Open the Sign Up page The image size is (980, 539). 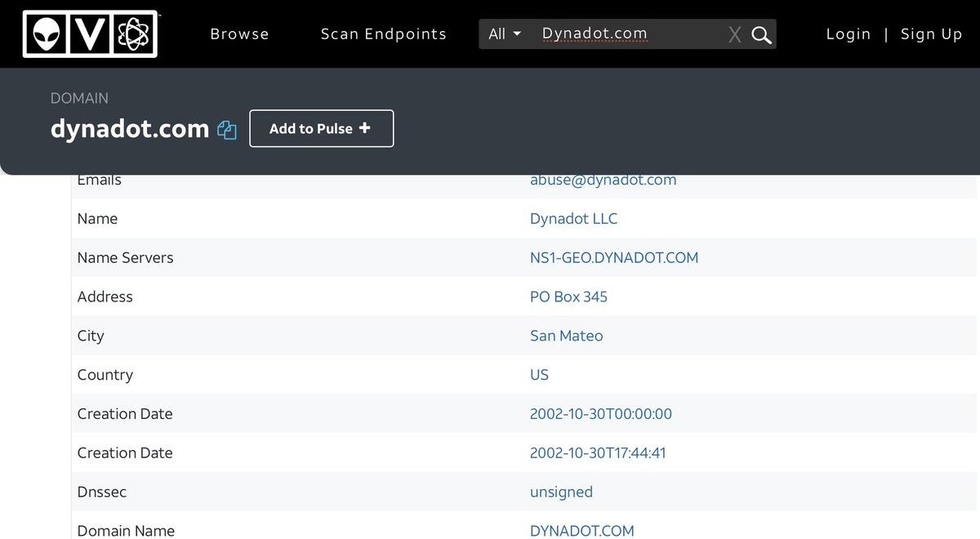pos(931,34)
